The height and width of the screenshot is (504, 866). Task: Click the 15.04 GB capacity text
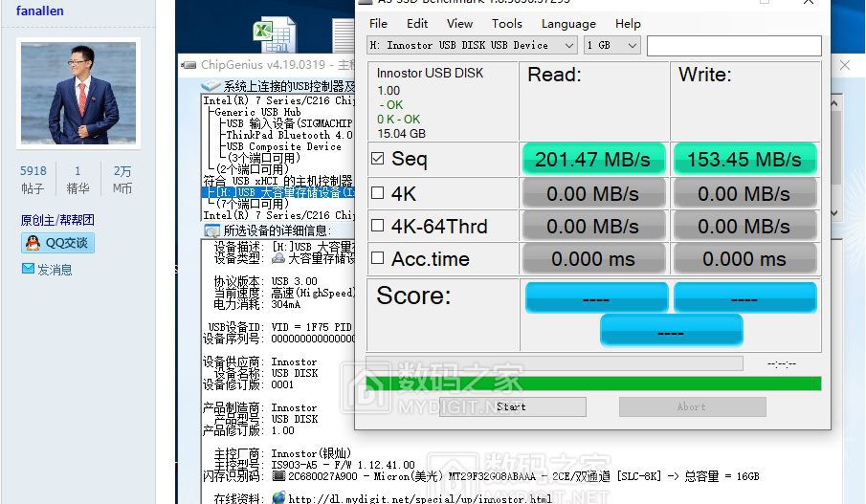[x=402, y=134]
